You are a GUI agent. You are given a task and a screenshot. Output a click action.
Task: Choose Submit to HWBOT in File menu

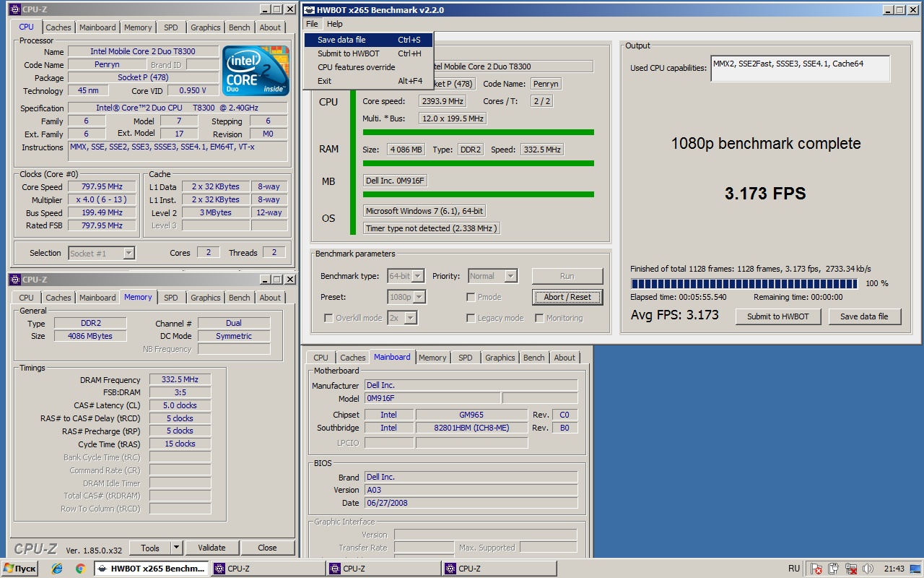(x=368, y=53)
